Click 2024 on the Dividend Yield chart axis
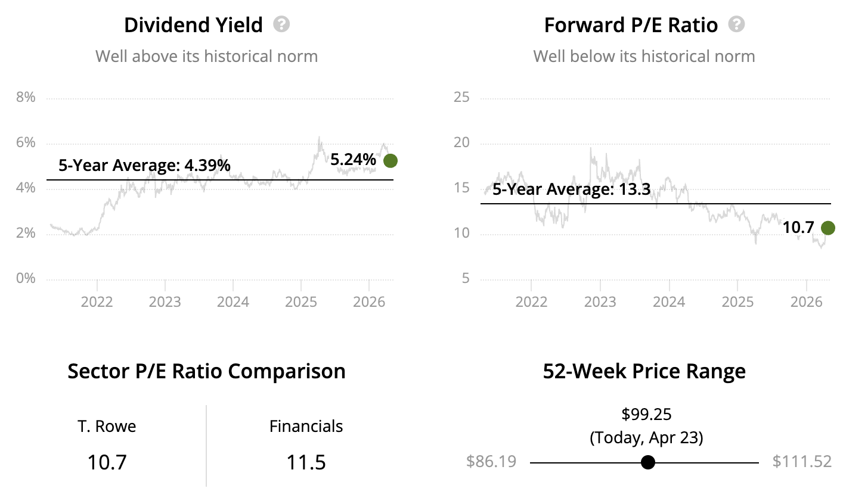This screenshot has width=843, height=504. click(x=233, y=301)
